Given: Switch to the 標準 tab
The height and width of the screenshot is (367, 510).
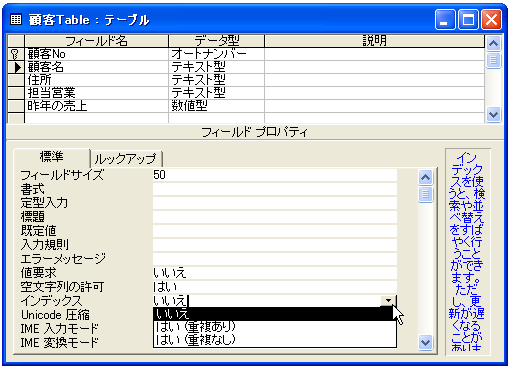Looking at the screenshot, I should point(52,157).
